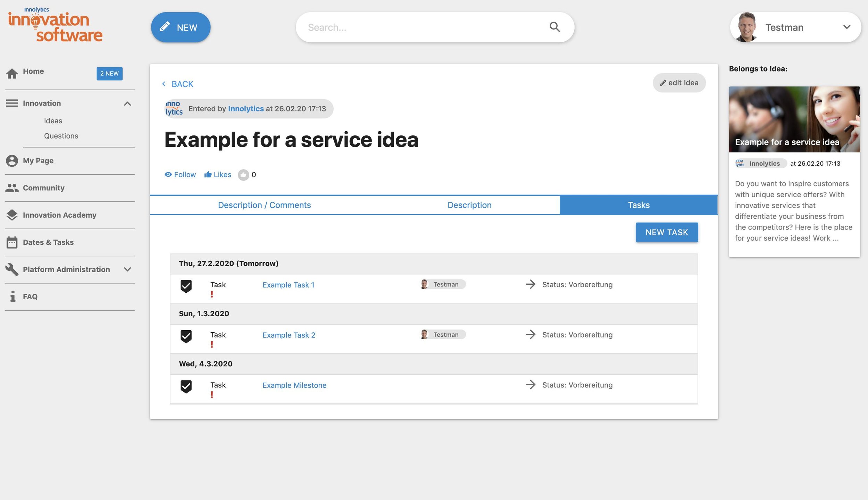
Task: Toggle the checkbox for Example Task 2
Action: pyautogui.click(x=186, y=336)
